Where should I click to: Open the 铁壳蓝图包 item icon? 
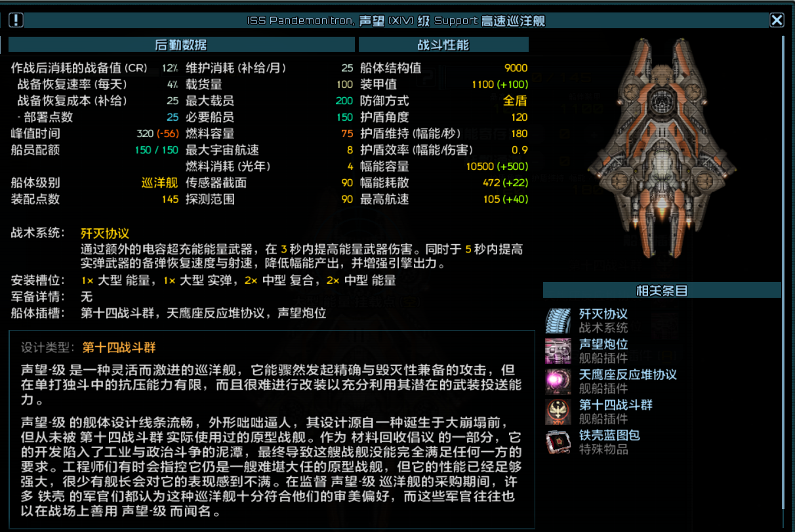point(558,441)
